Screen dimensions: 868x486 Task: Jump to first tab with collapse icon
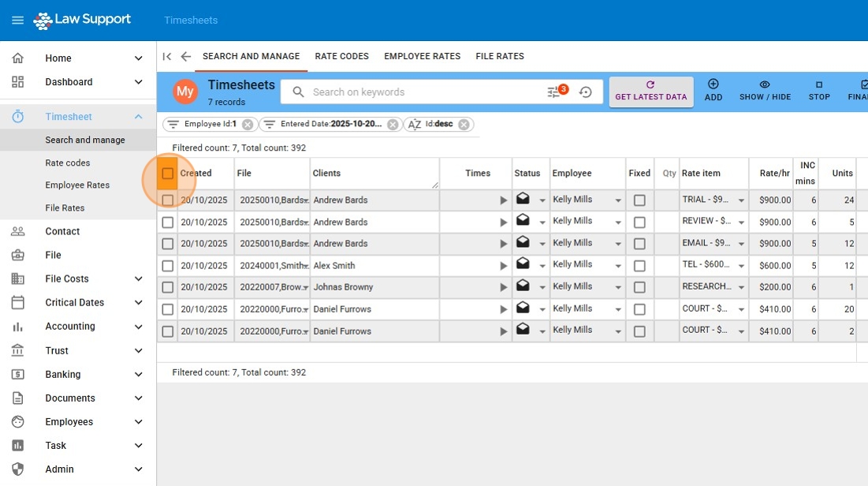[167, 57]
